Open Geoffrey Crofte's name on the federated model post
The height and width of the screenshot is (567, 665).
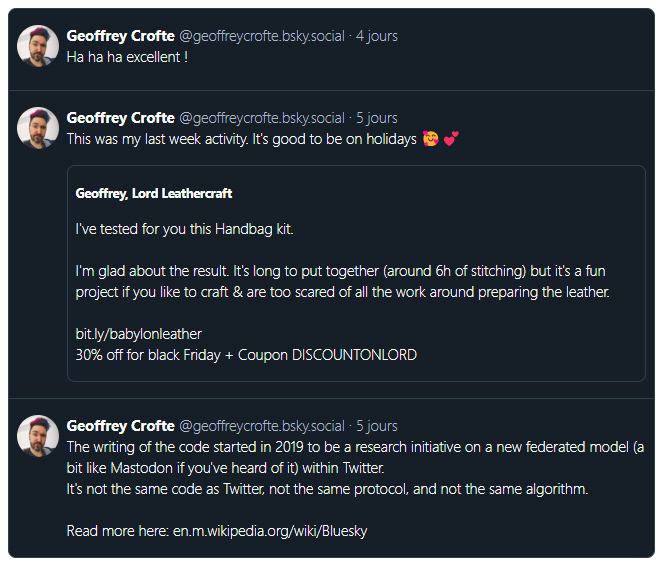pos(120,426)
